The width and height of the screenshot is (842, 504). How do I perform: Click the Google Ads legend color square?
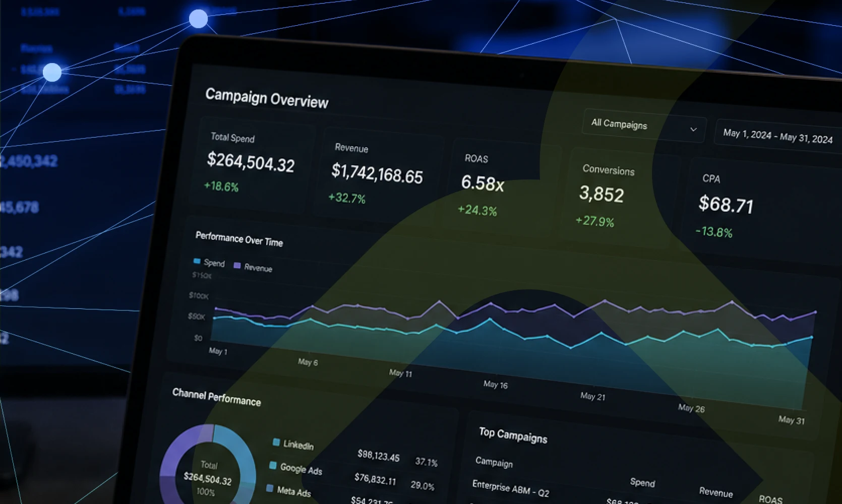coord(273,465)
